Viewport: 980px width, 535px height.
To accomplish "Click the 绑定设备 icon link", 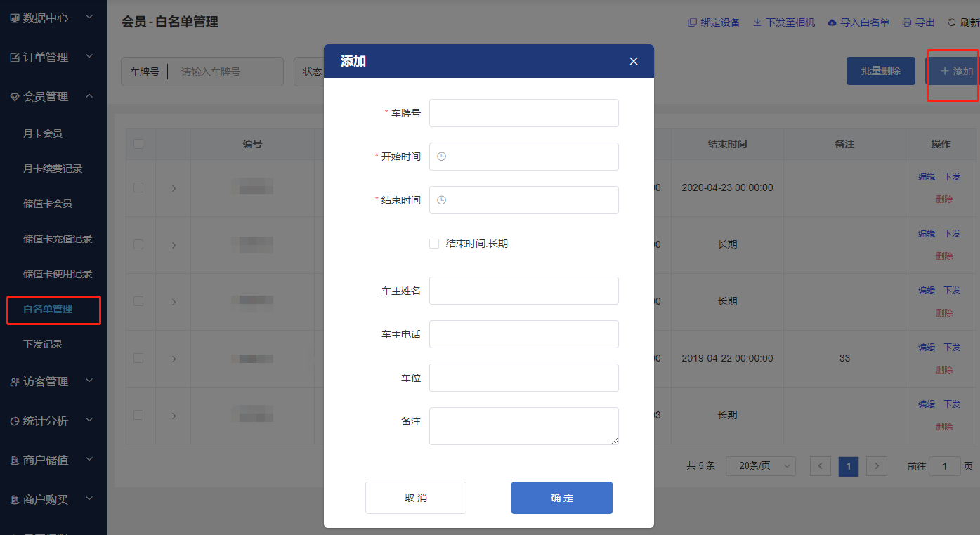I will (692, 22).
